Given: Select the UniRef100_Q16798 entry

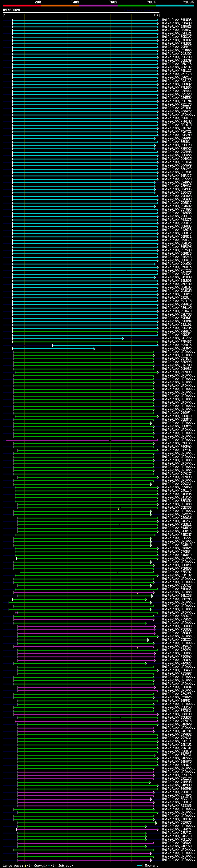Looking at the screenshot, I should pos(177,365).
